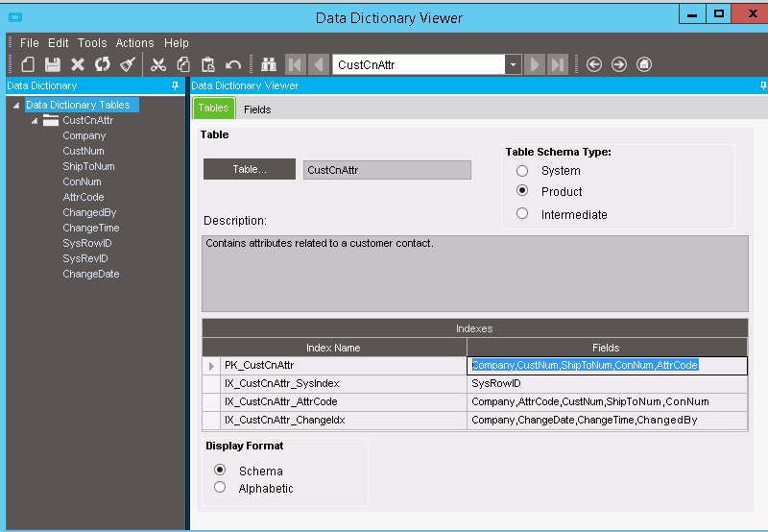
Task: Collapse the CustCnAttr tree node
Action: (35, 121)
